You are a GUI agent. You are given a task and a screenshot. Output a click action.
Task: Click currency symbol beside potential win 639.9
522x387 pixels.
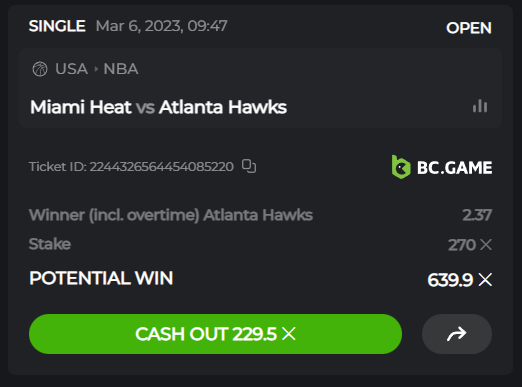tap(485, 280)
